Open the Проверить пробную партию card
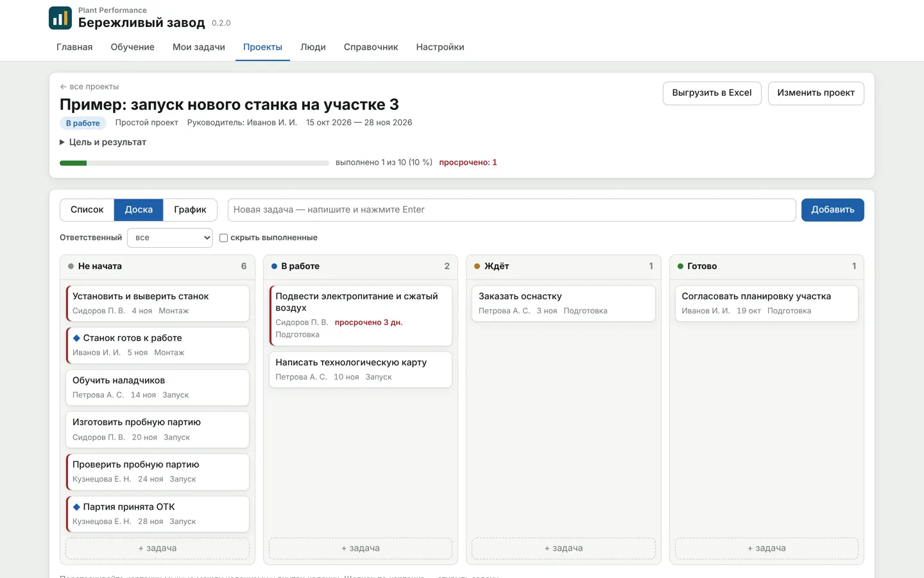 coord(157,472)
